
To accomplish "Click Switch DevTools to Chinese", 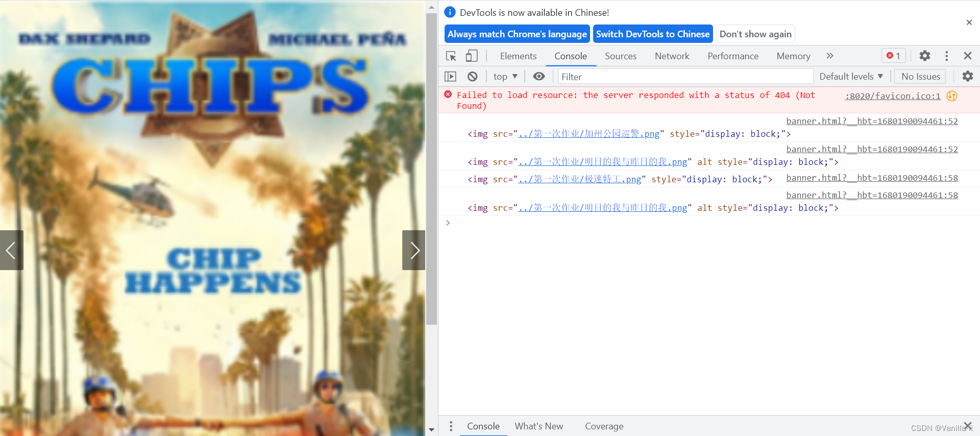I will (x=653, y=34).
